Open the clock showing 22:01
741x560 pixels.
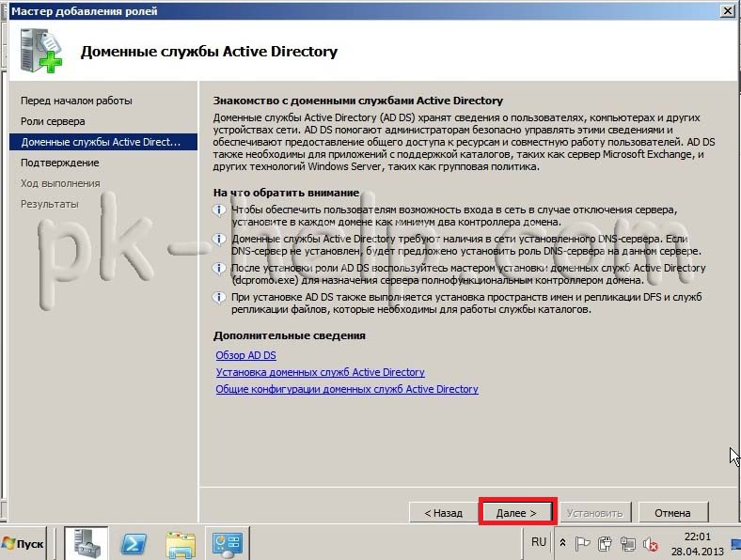pos(697,543)
